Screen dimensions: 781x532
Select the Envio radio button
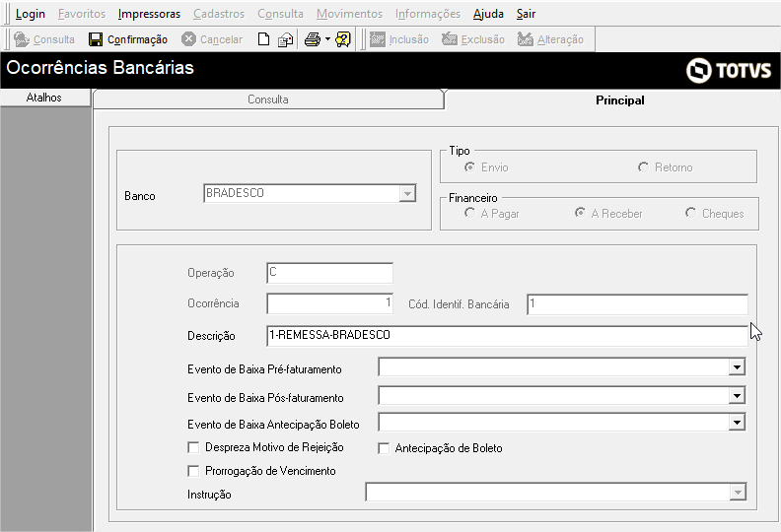[x=469, y=167]
